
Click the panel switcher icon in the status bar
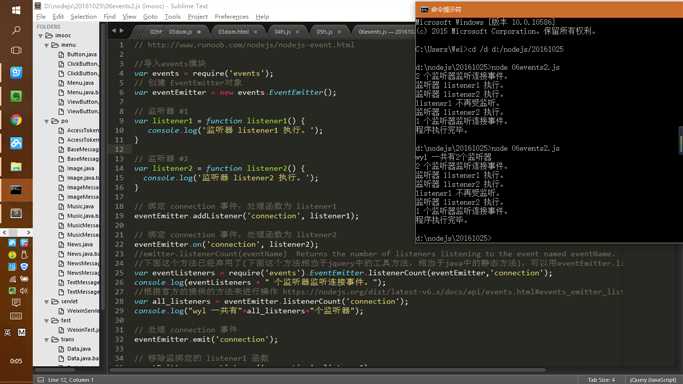click(x=41, y=380)
